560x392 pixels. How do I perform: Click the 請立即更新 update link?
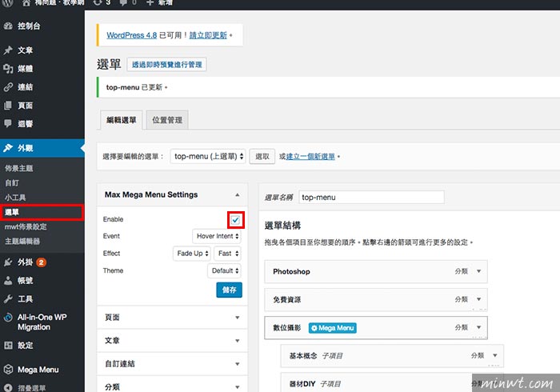(x=208, y=35)
